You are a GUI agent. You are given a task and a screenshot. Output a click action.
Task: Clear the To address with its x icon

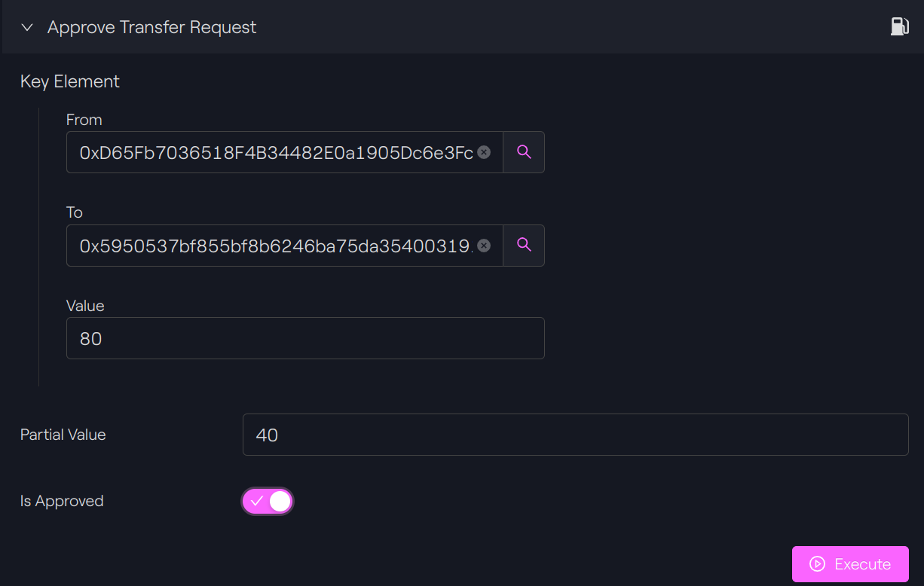pos(485,246)
